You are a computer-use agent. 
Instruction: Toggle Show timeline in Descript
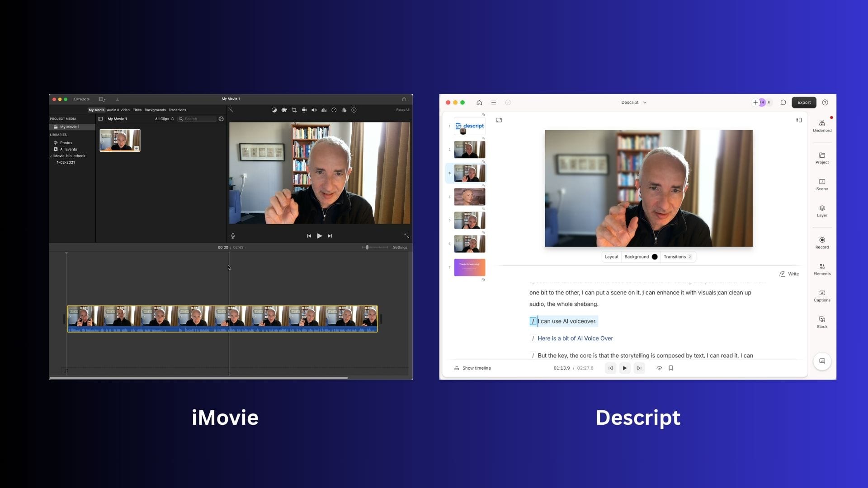[472, 368]
